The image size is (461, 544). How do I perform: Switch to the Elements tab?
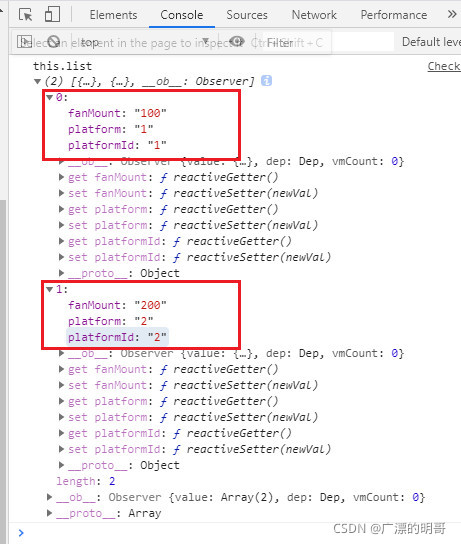[x=113, y=15]
